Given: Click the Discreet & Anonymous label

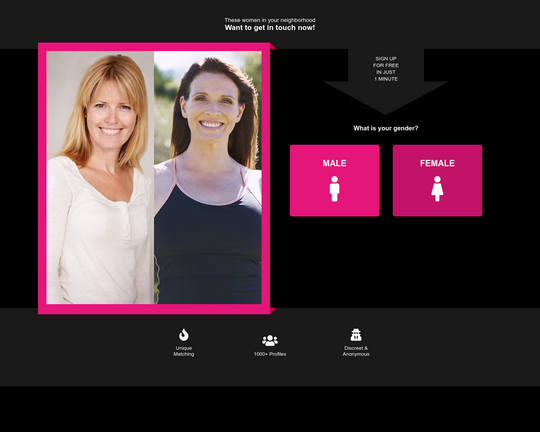Looking at the screenshot, I should 356,351.
